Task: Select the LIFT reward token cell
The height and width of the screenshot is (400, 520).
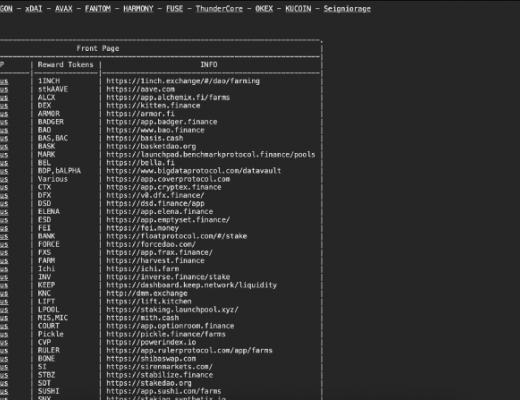Action: click(46, 302)
